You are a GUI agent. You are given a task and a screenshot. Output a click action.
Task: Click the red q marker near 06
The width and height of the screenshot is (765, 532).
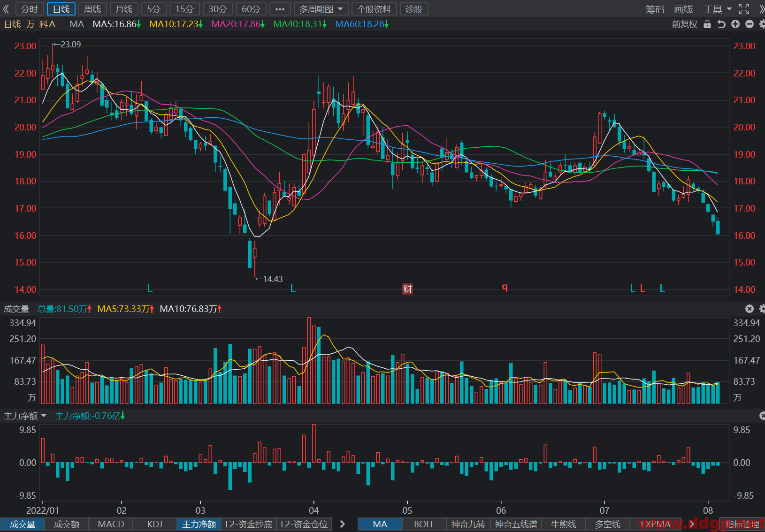(x=505, y=287)
